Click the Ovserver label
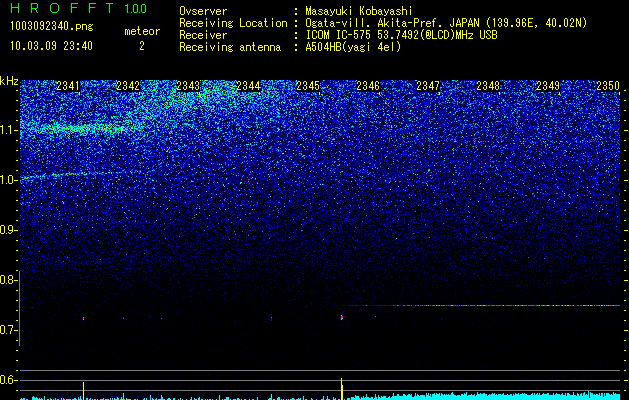 click(203, 11)
